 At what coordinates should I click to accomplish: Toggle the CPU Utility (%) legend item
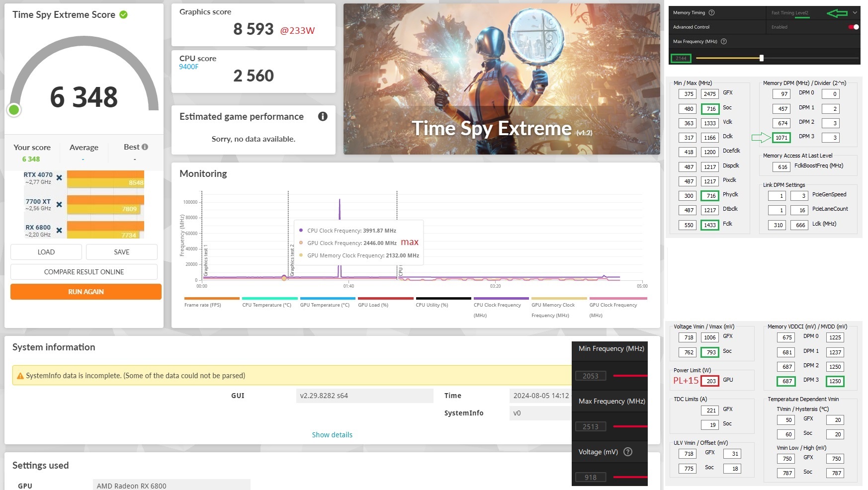pos(443,302)
